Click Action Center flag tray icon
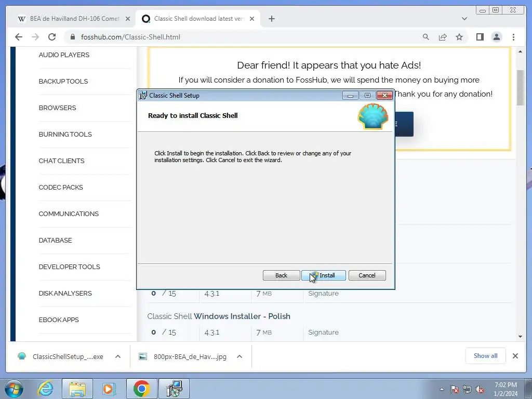The image size is (532, 399). (455, 389)
